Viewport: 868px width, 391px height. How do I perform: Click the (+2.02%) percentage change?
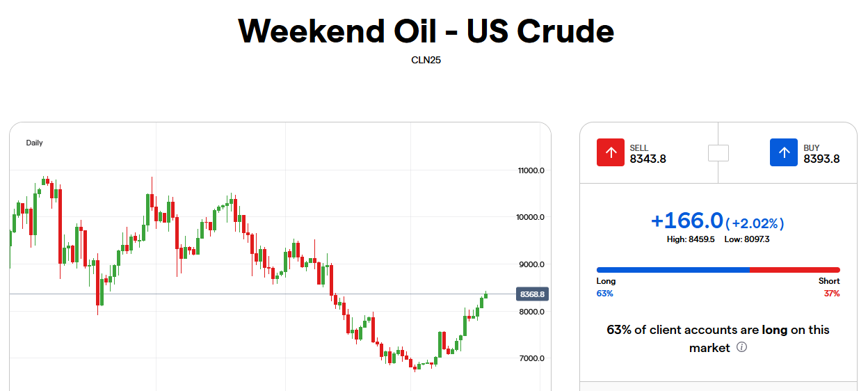pyautogui.click(x=755, y=223)
